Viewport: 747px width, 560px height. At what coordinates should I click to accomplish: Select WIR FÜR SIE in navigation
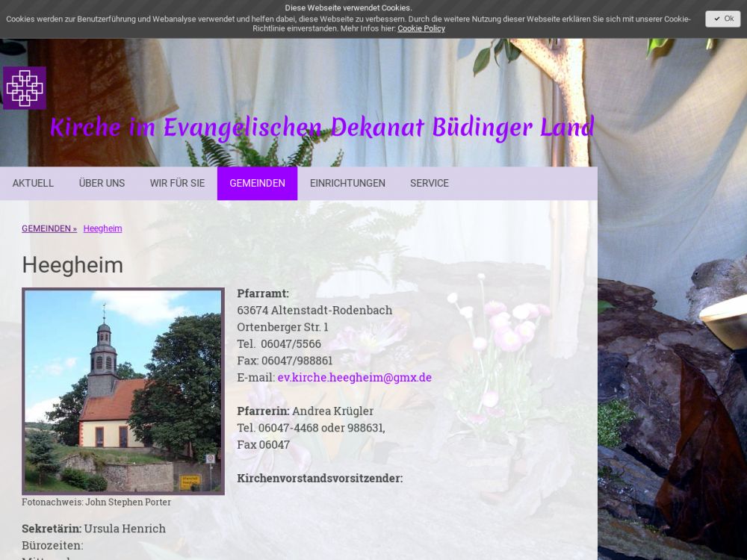point(177,183)
